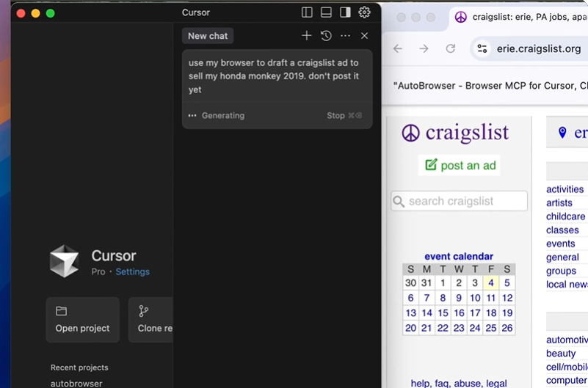Click the Cursor window green zoom button
Image resolution: width=588 pixels, height=388 pixels.
coord(50,13)
